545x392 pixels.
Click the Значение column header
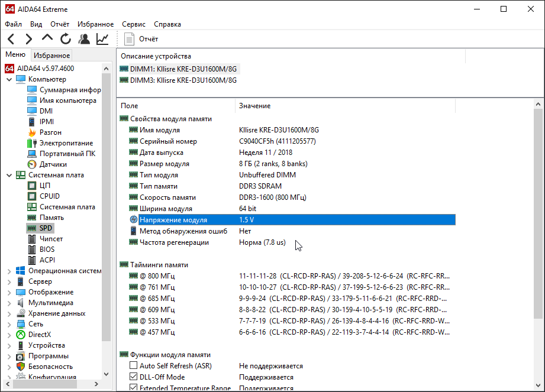coord(345,106)
